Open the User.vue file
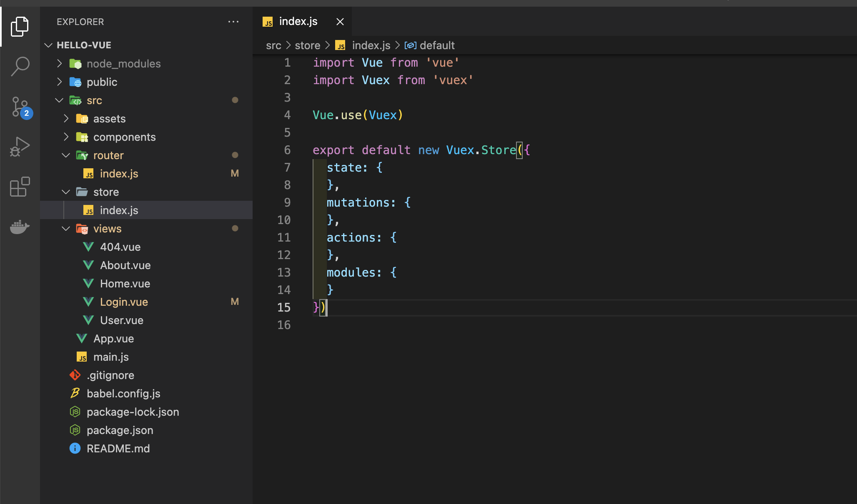 coord(146,320)
